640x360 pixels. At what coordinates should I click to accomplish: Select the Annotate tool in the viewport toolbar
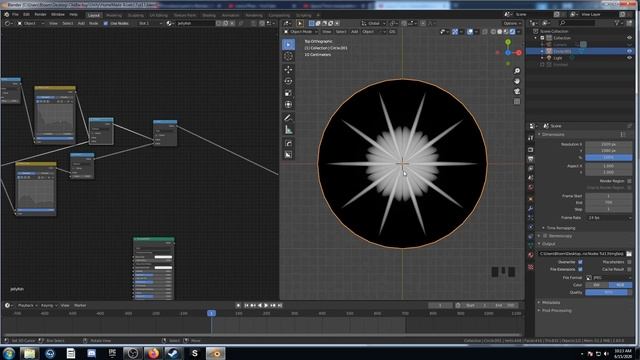288,118
